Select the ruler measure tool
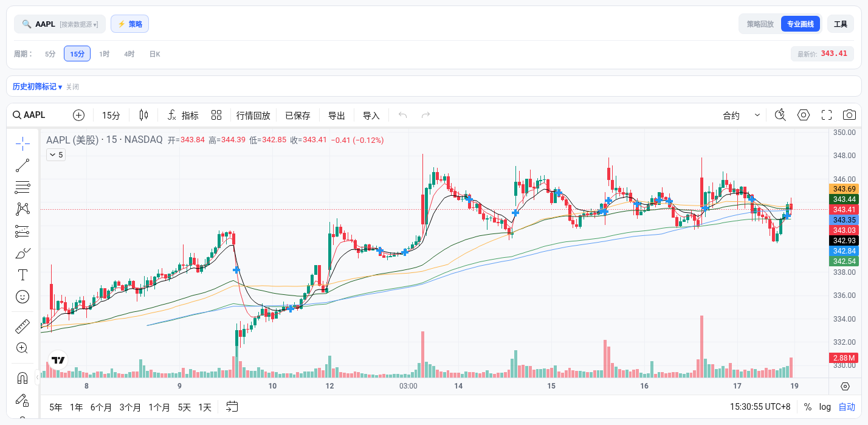The width and height of the screenshot is (868, 425). click(x=22, y=327)
